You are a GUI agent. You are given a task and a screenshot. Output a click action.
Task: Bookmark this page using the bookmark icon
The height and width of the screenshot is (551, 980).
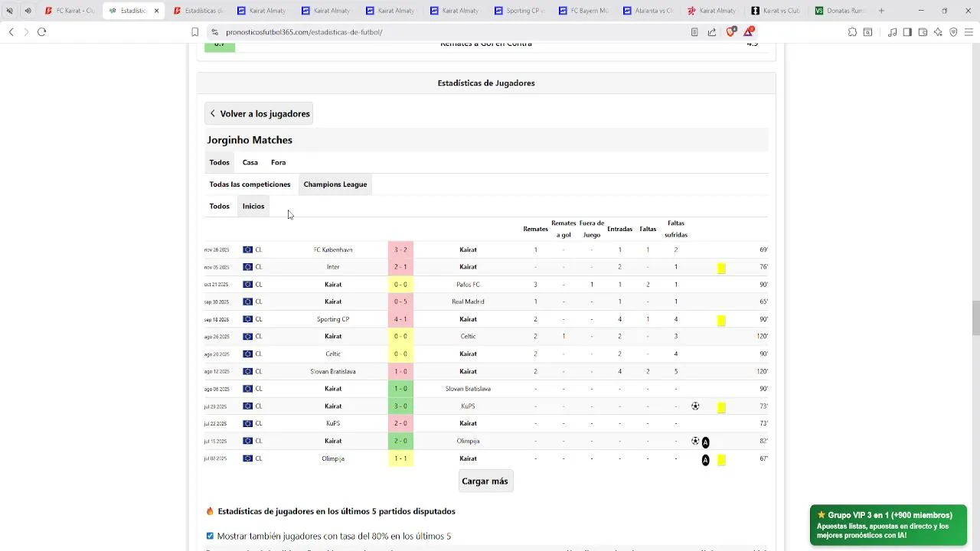point(195,32)
